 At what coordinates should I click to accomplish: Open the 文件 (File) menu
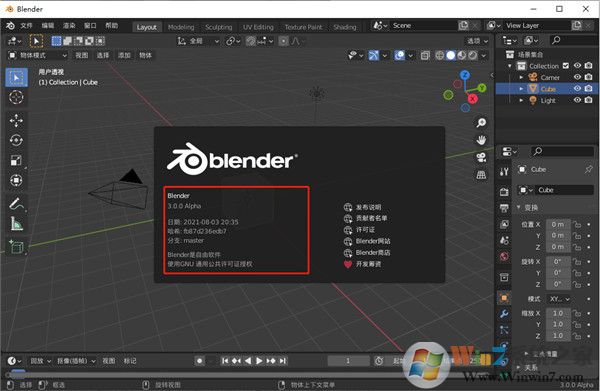tap(26, 26)
